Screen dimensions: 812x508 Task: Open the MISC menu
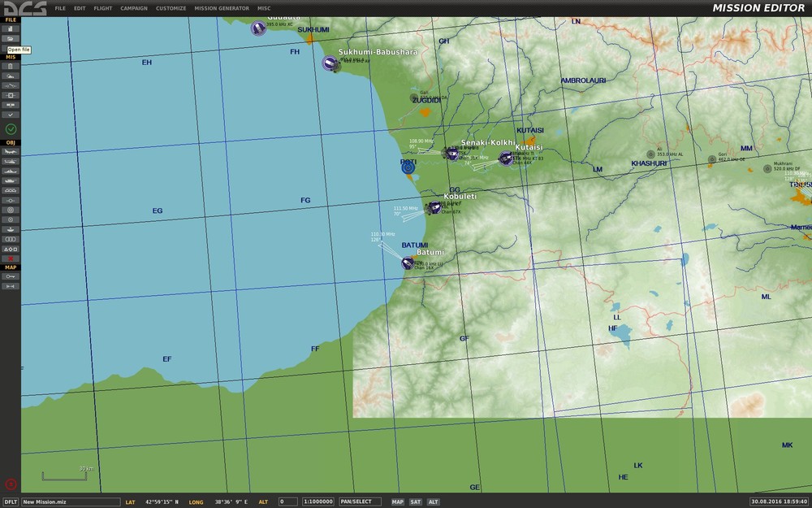264,8
